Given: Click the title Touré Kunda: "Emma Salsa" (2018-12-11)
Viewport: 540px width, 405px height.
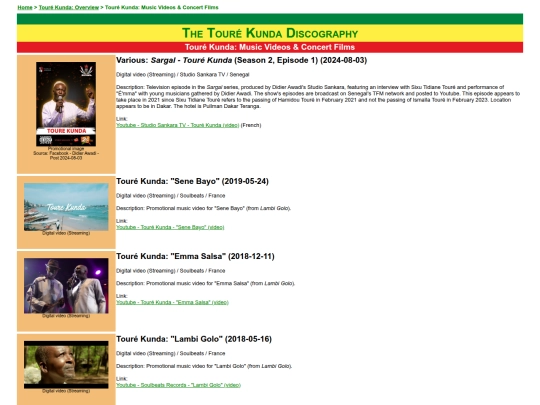Looking at the screenshot, I should 195,256.
